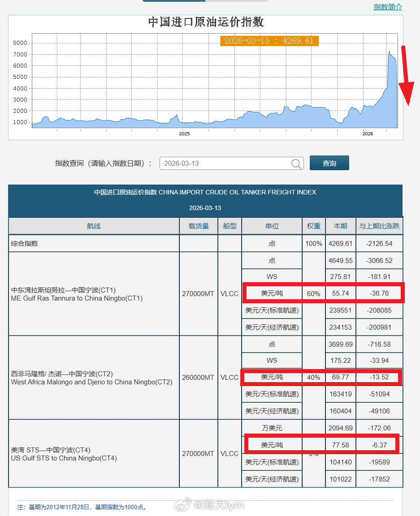
Task: Click the change value -2126.54
Action: point(379,244)
